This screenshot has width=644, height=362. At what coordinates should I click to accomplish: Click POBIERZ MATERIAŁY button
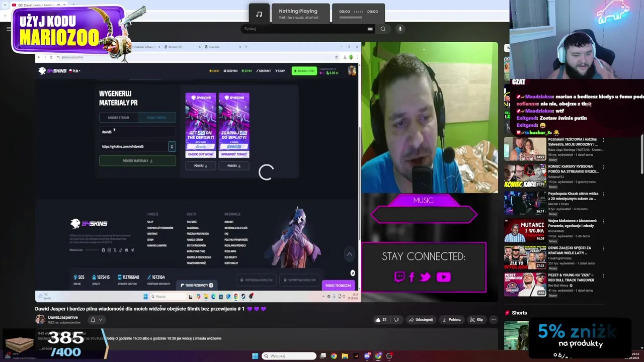point(137,161)
